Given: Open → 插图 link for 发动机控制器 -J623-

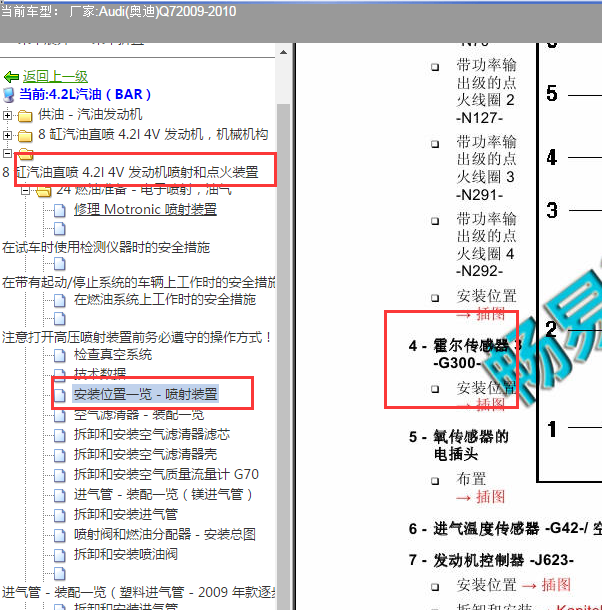Looking at the screenshot, I should (x=546, y=585).
